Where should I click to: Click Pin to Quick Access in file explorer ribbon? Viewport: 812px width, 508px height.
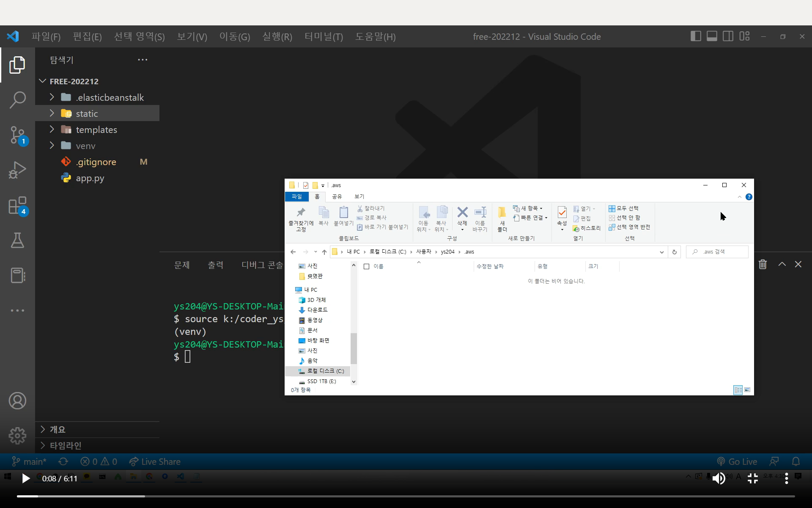coord(301,219)
